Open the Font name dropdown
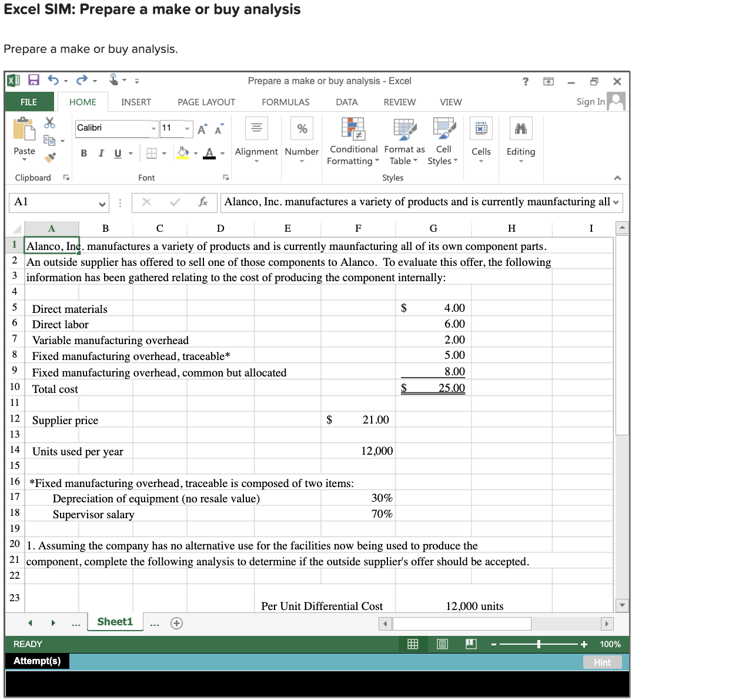Screen dimensions: 749x700 [153, 128]
